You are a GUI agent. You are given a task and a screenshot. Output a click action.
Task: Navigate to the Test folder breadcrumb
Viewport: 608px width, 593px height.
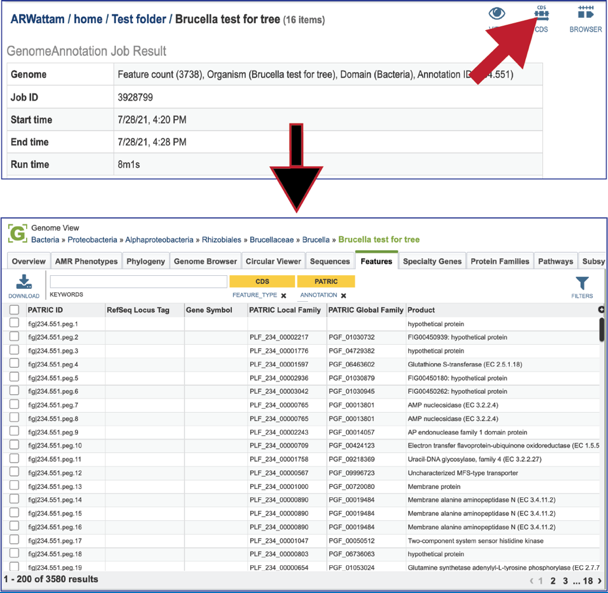pyautogui.click(x=139, y=19)
